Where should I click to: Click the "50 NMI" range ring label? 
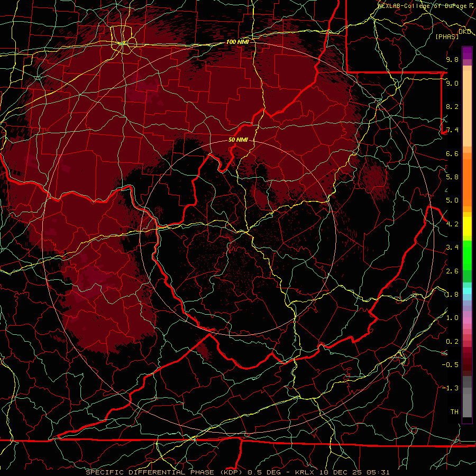pos(238,140)
